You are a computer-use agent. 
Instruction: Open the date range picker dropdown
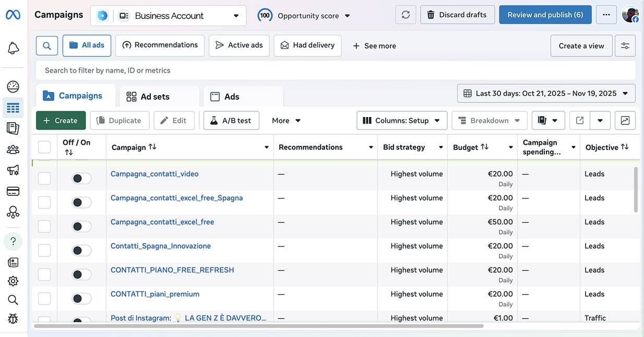coord(546,94)
